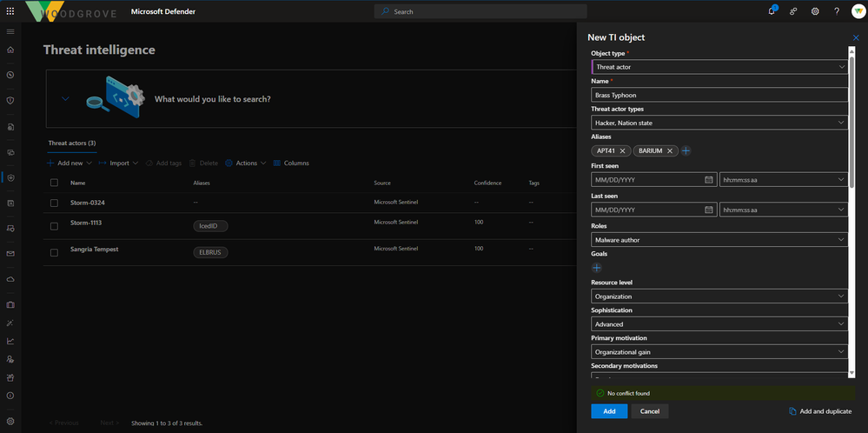Click the Aliases column header
This screenshot has width=868, height=433.
click(202, 183)
